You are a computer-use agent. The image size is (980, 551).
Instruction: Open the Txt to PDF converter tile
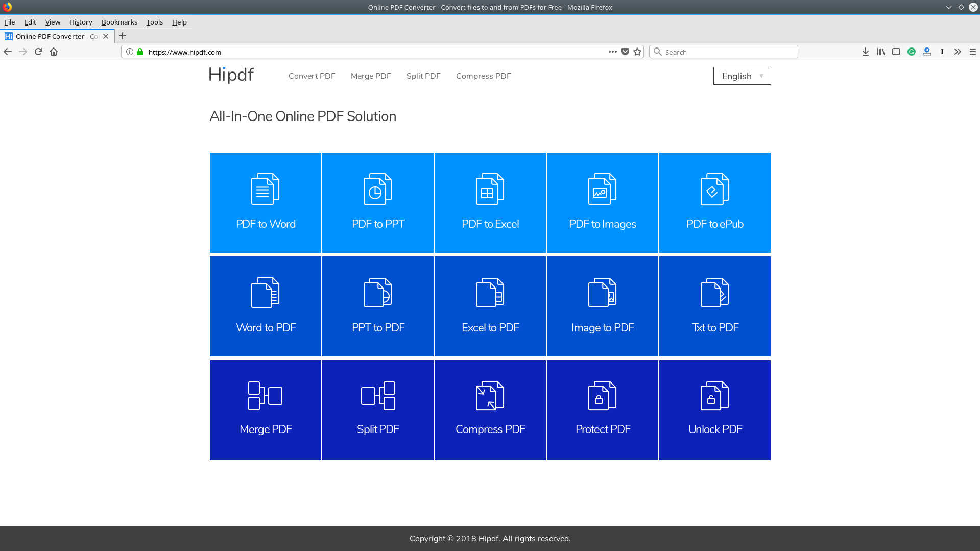pyautogui.click(x=715, y=306)
